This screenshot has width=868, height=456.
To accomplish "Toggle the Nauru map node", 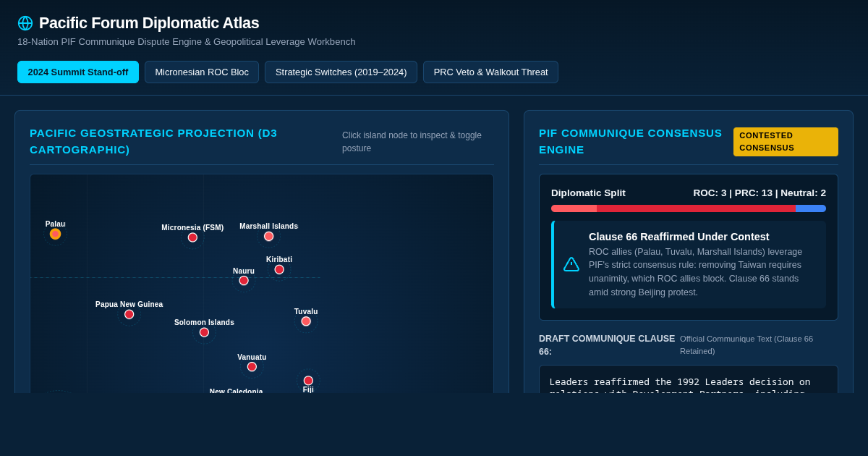I will click(244, 281).
